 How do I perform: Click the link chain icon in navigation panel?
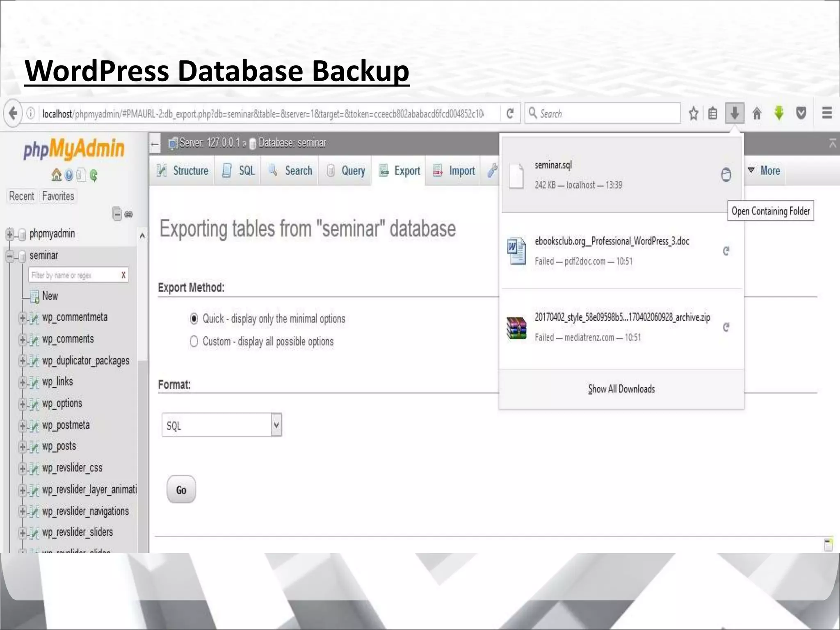[x=129, y=215]
